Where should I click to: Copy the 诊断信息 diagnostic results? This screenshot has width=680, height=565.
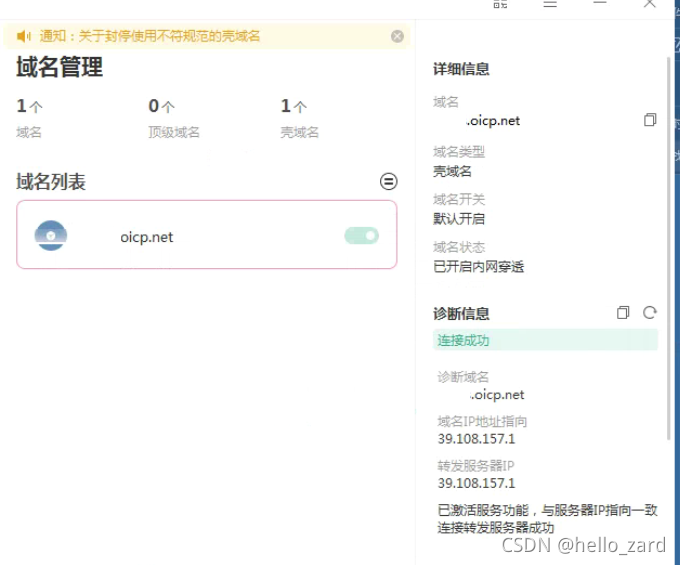coord(623,312)
